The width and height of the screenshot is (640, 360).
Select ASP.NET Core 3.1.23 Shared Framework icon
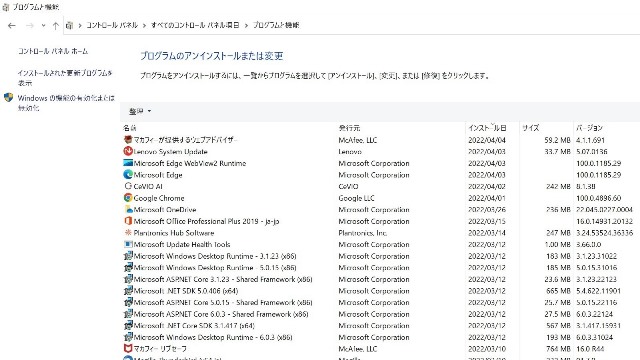[128, 279]
